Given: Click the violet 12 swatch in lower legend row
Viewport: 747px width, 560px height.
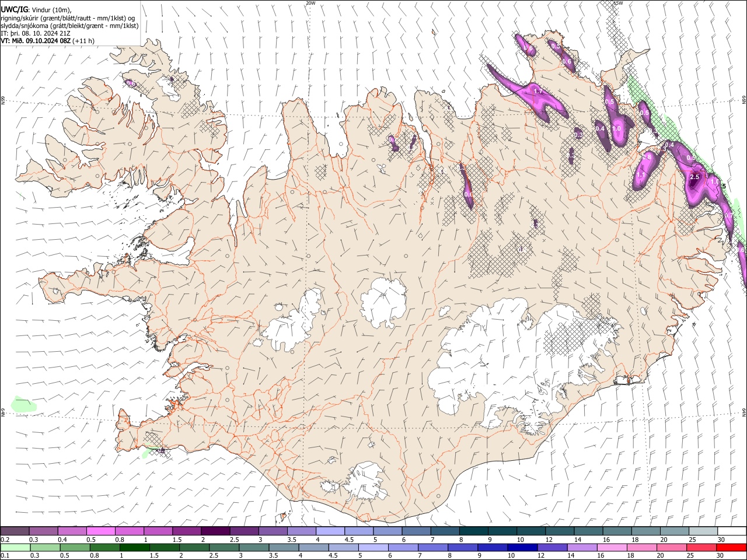Looking at the screenshot, I should pyautogui.click(x=552, y=547).
